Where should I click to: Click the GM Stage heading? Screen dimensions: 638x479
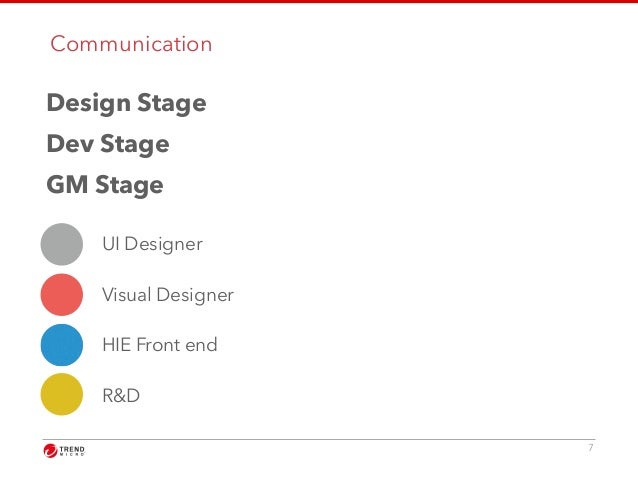coord(105,185)
